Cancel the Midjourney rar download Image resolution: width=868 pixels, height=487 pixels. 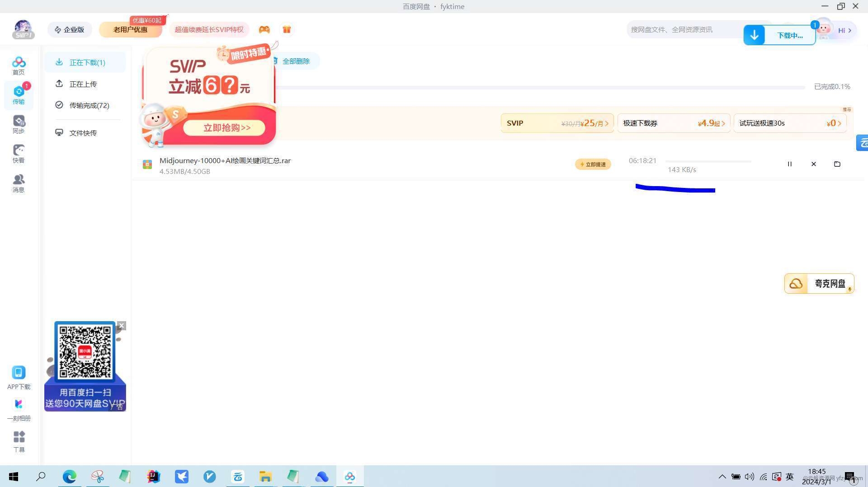814,164
